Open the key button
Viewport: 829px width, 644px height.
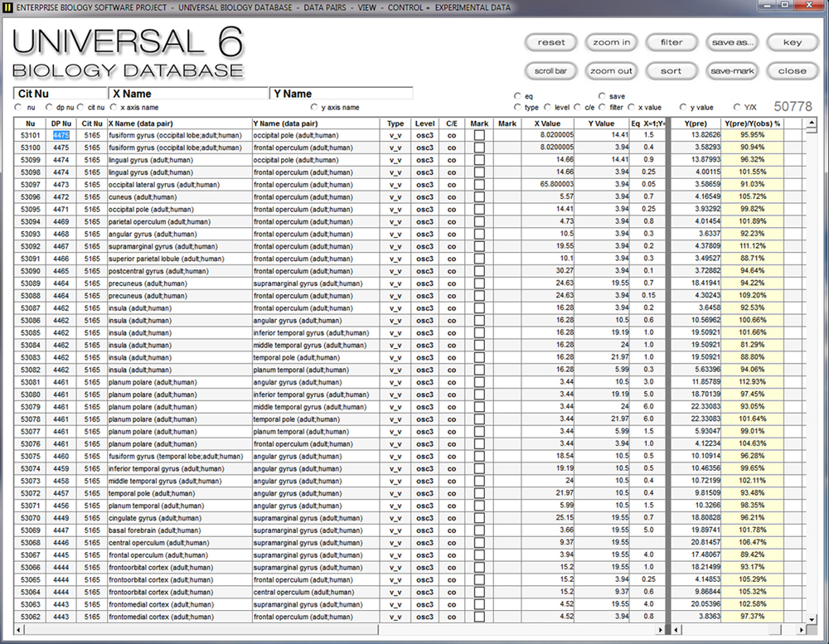pos(793,42)
